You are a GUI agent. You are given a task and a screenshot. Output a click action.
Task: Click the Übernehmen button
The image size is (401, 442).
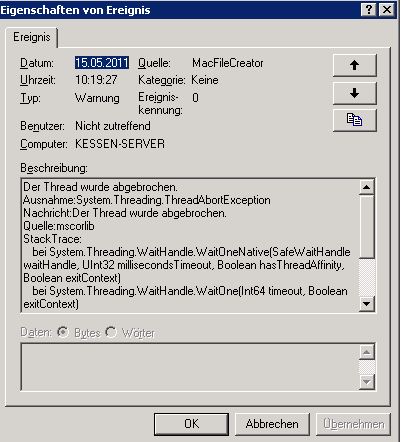[x=353, y=424]
